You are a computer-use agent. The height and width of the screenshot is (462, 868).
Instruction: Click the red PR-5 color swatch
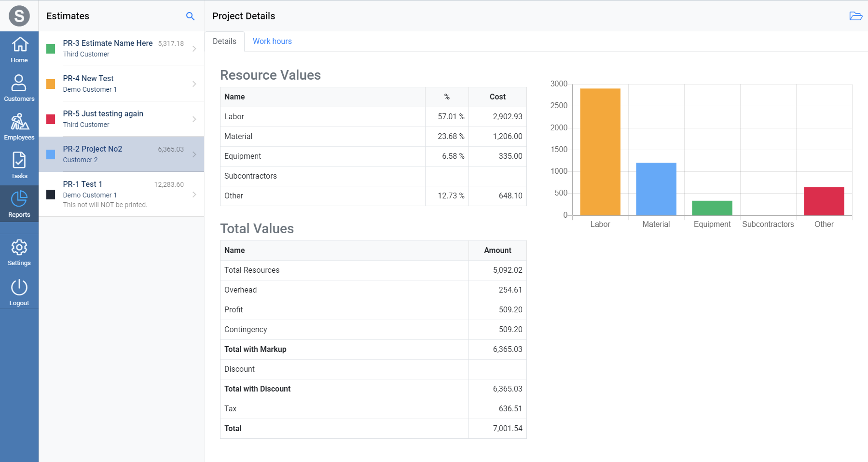coord(51,119)
